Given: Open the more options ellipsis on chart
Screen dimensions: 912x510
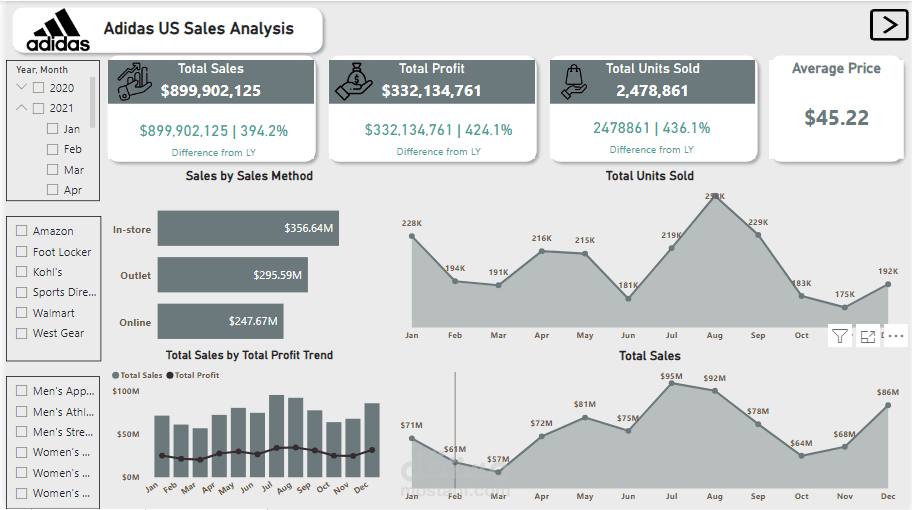Looking at the screenshot, I should (895, 336).
